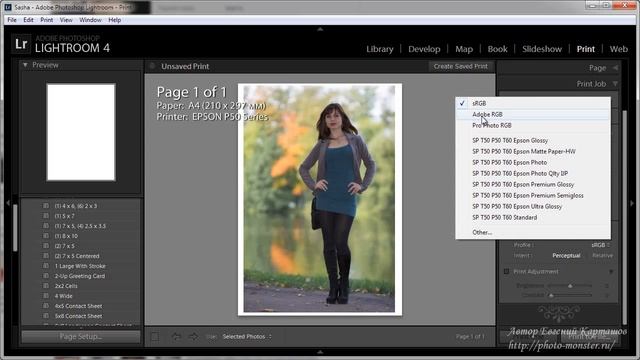Screen dimensions: 640x360
Task: Click the Create Saved Print button
Action: [460, 66]
